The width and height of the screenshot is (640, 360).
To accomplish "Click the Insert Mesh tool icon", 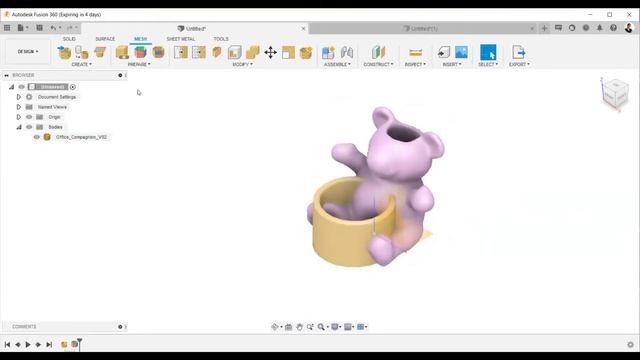I will click(x=64, y=52).
